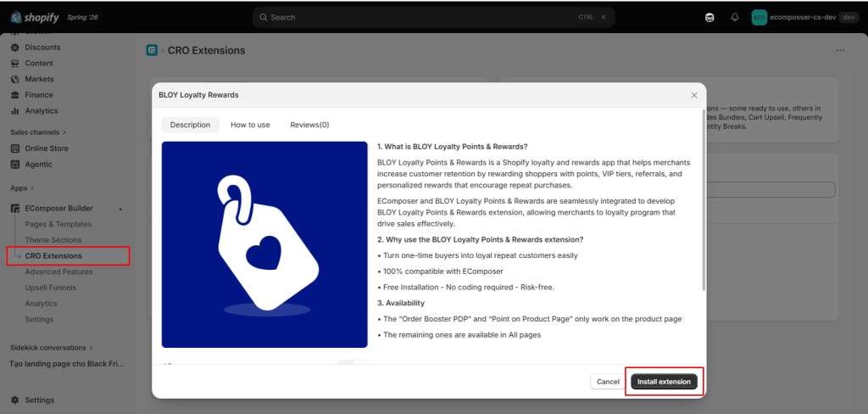This screenshot has width=868, height=414.
Task: Click the '100% compatible with EComposer' bullet
Action: [x=440, y=271]
